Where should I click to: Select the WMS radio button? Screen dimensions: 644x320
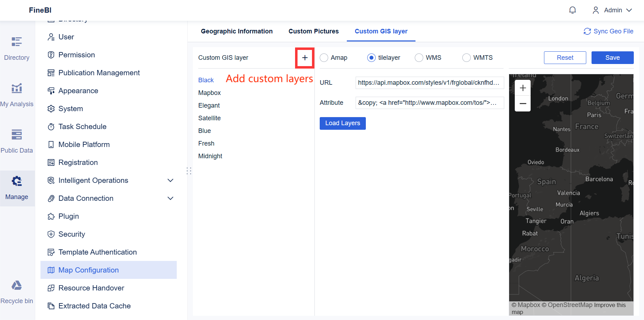[419, 58]
